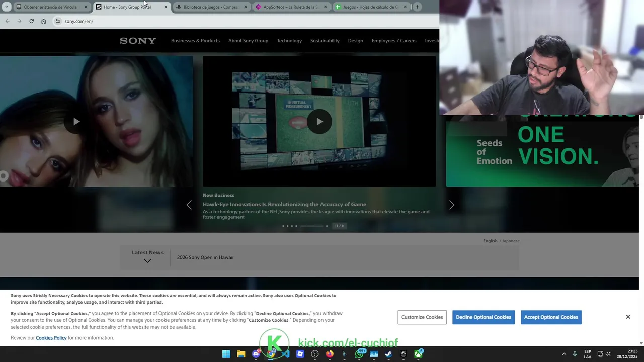Click the carousel progress bar indicator
Image resolution: width=644 pixels, height=362 pixels.
[311, 226]
